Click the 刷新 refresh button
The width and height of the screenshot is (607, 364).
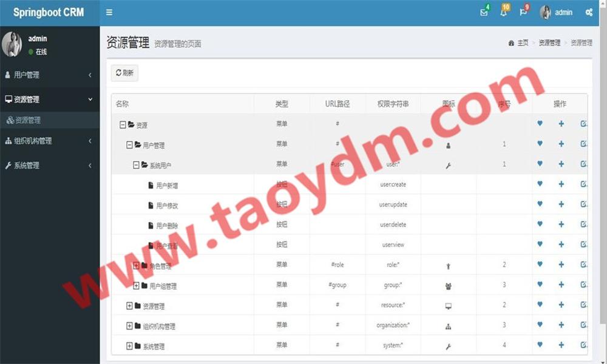tap(124, 73)
